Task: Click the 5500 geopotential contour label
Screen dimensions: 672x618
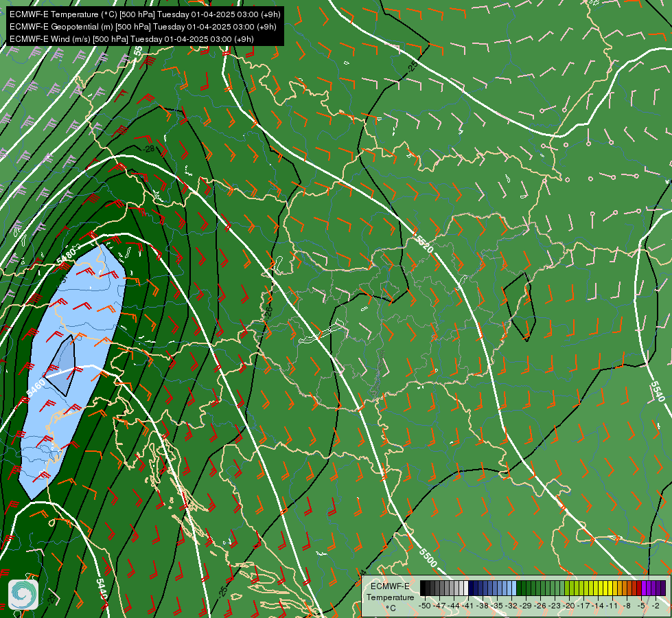Action: pyautogui.click(x=428, y=557)
